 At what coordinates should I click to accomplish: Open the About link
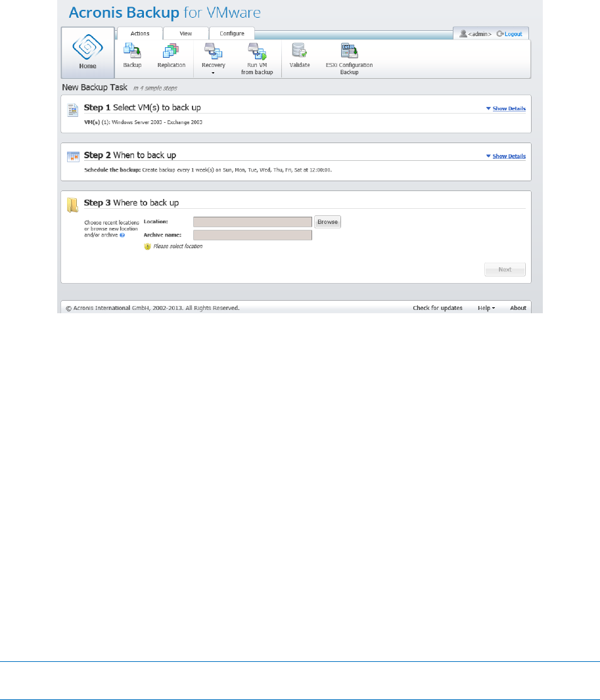519,308
